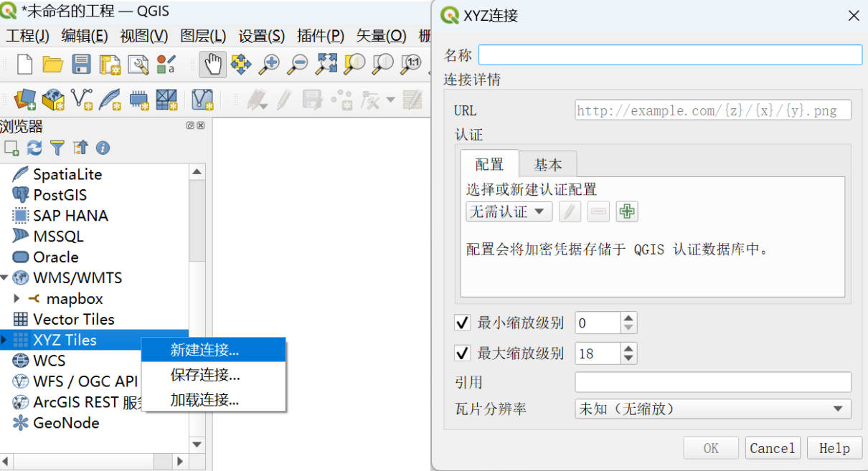This screenshot has width=868, height=471.
Task: Open the greyed vertex tool dropdown arrow
Action: point(390,100)
